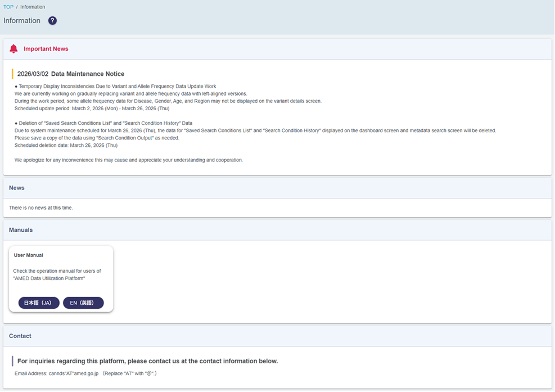This screenshot has width=555, height=392.
Task: Click the red bell notification icon
Action: (x=13, y=49)
